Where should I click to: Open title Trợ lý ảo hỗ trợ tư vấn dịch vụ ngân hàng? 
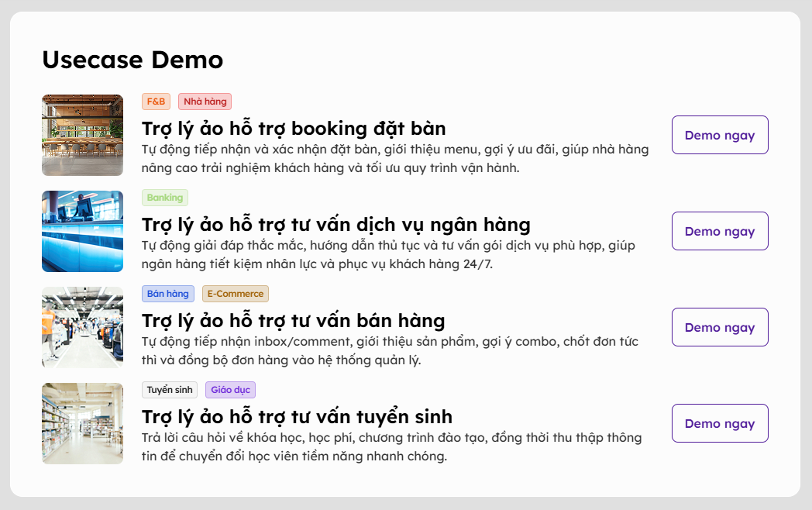[x=336, y=225]
